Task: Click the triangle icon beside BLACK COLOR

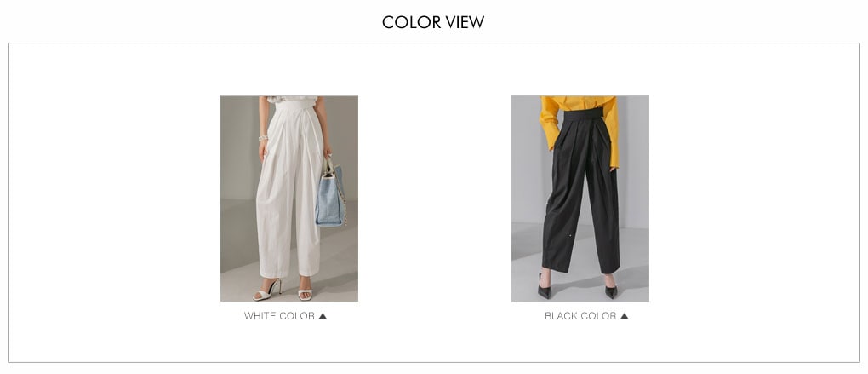Action: [625, 316]
